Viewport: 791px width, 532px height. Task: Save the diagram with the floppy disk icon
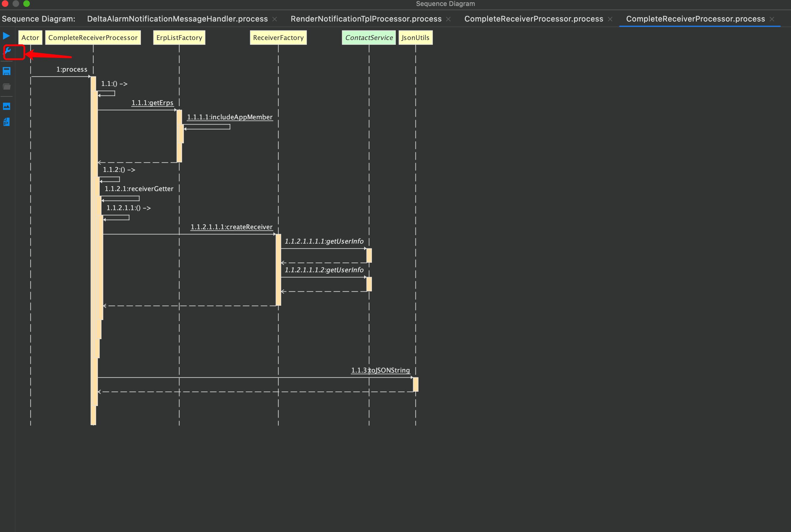(x=7, y=71)
